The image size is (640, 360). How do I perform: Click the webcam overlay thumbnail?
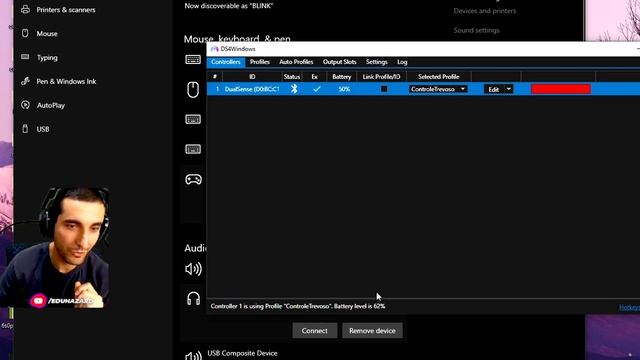click(54, 247)
